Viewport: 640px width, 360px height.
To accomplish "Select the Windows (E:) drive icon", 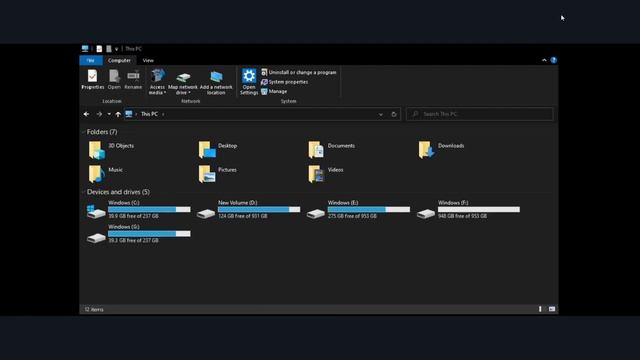I will [316, 213].
